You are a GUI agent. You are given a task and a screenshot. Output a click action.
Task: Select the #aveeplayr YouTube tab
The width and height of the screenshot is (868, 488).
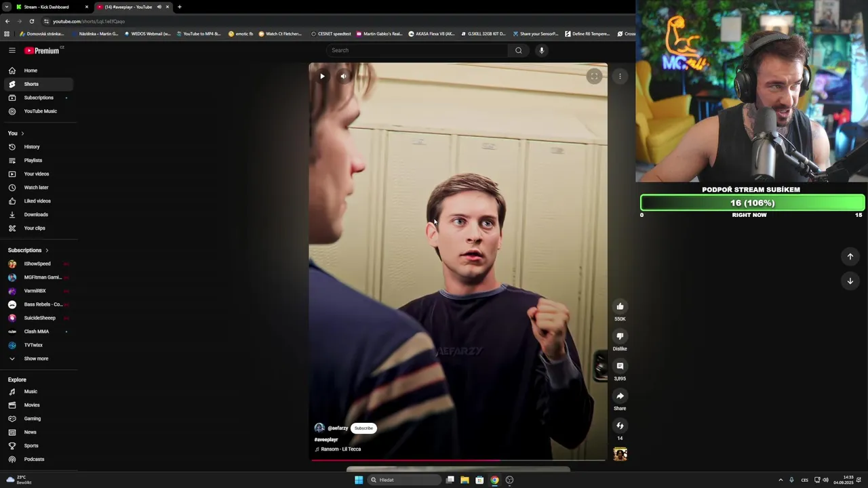[x=132, y=7]
